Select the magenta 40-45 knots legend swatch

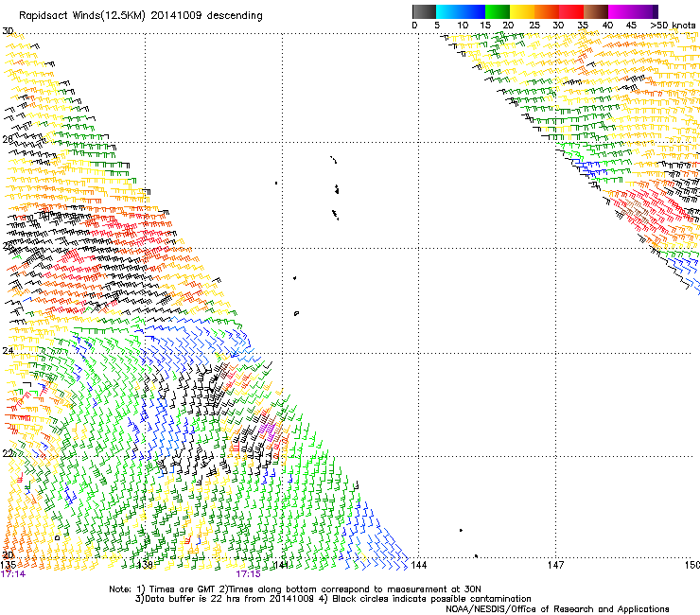(621, 11)
